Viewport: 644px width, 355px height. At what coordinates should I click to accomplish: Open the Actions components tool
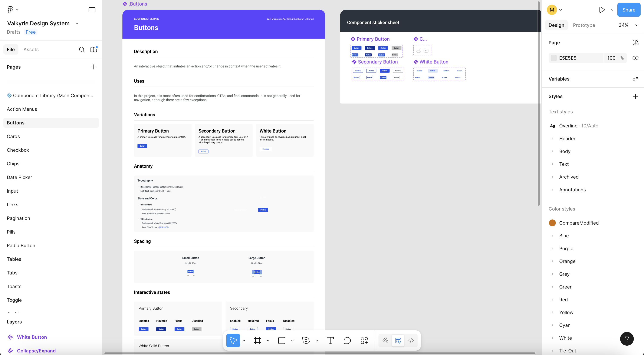coord(364,341)
